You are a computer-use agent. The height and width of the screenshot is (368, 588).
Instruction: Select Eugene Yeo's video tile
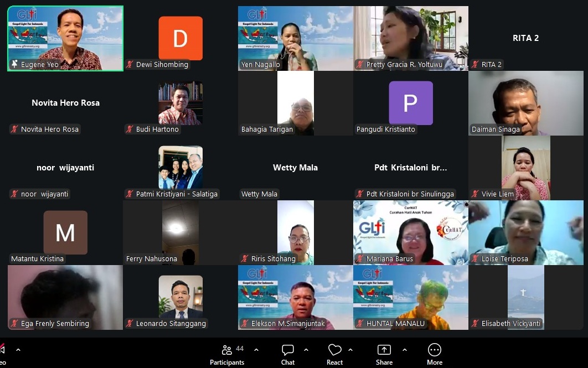tap(65, 38)
